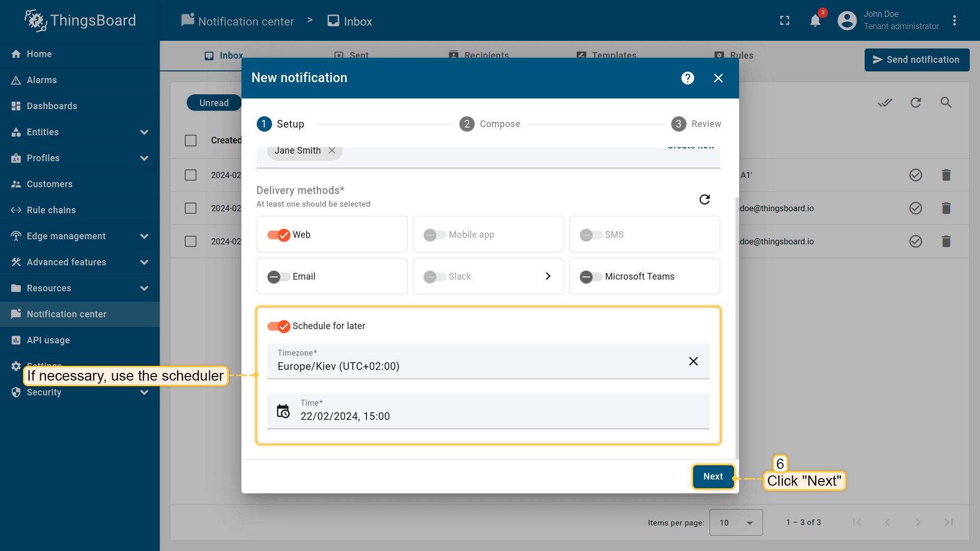Disable the Web delivery toggle
The image size is (980, 551).
pyautogui.click(x=279, y=235)
